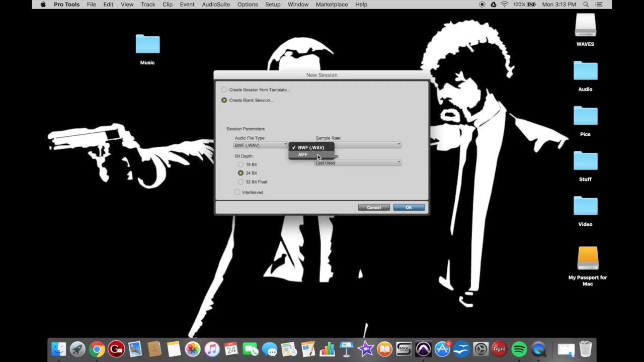Open Numbers chart icon in dock

point(327,349)
